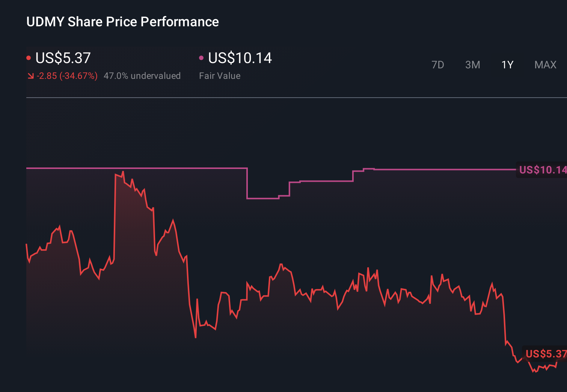Click the downward arrow next to -2.85
Image resolution: width=567 pixels, height=392 pixels.
(31, 75)
